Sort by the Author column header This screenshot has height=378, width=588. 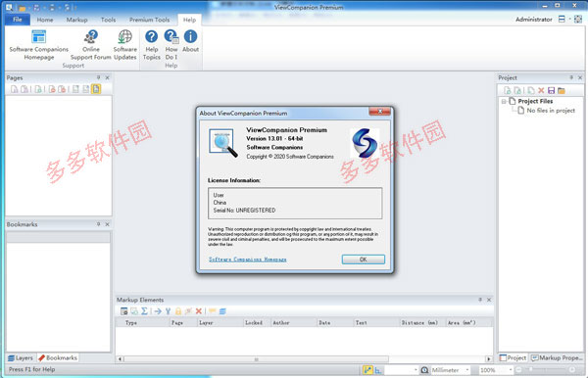pyautogui.click(x=293, y=322)
